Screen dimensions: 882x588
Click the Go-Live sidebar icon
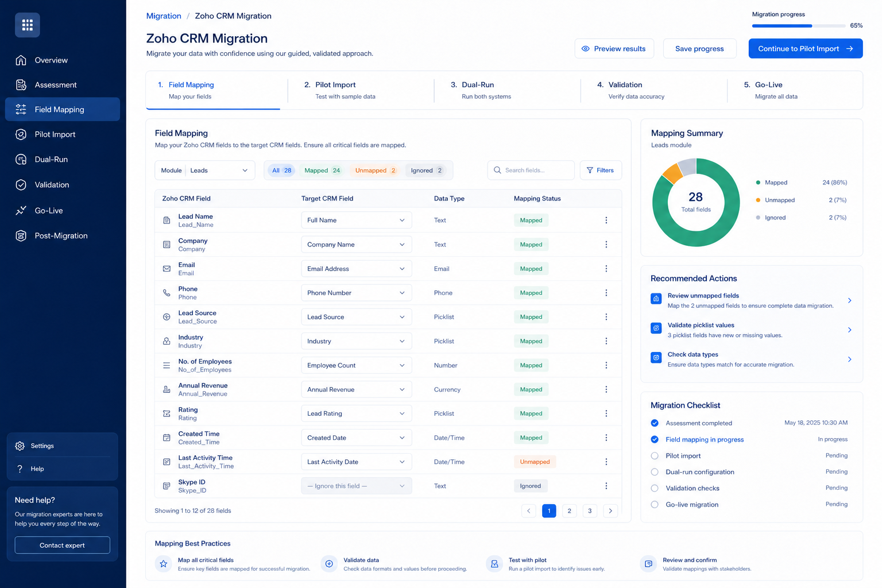click(21, 211)
